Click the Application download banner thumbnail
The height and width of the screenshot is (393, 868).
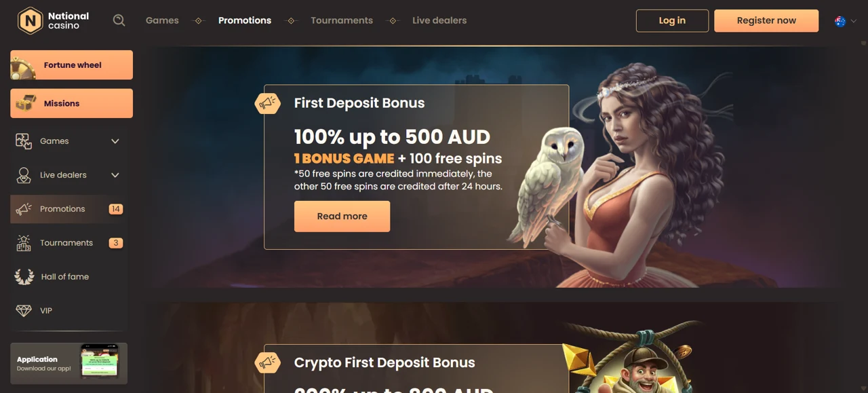(100, 361)
